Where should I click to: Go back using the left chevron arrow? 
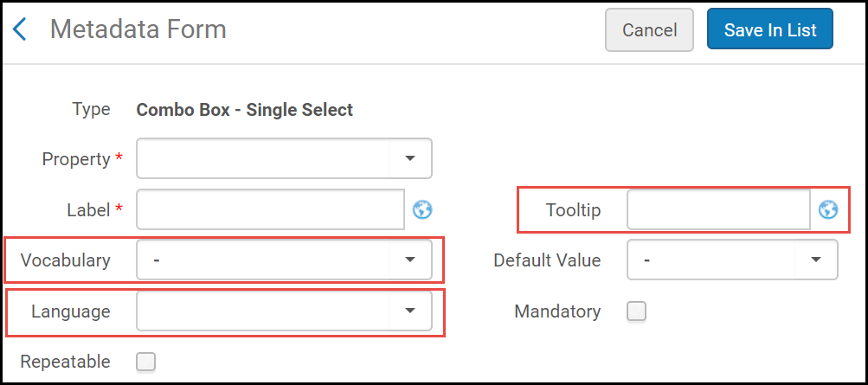pos(19,30)
